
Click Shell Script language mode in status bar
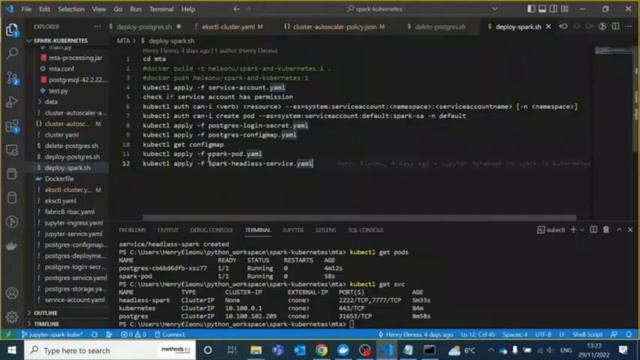point(587,335)
